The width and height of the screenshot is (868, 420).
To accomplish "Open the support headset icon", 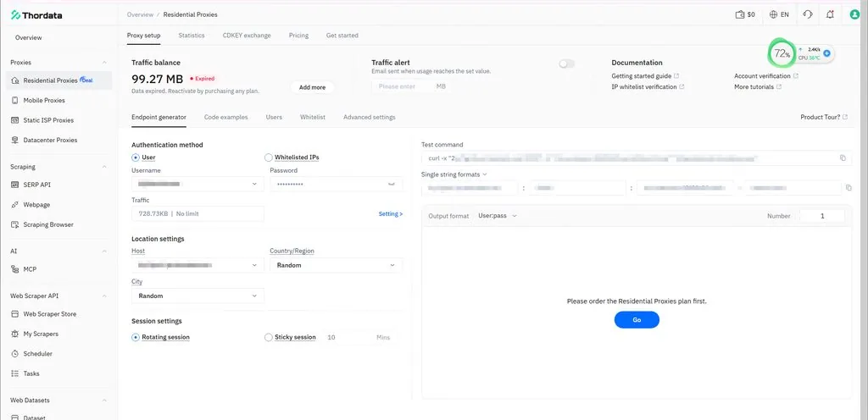I will point(808,15).
